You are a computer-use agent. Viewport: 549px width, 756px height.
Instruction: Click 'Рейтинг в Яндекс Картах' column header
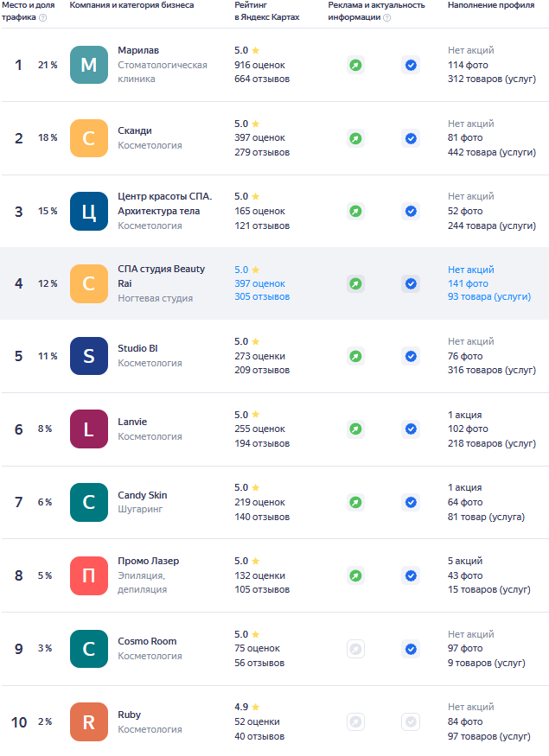pos(267,11)
